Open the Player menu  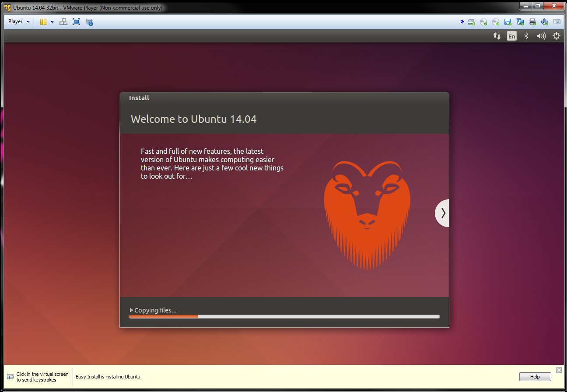[x=19, y=21]
